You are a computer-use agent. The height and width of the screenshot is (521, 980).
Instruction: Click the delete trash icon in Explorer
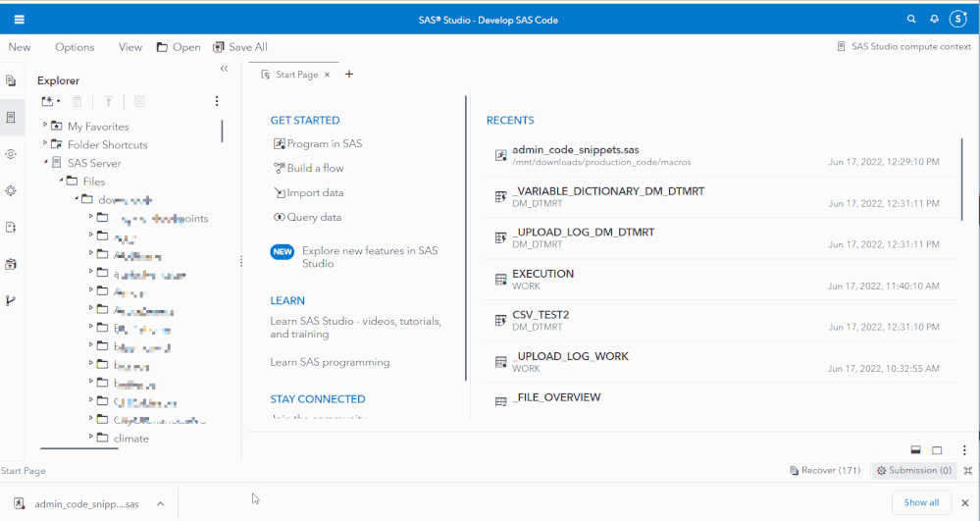(x=77, y=101)
